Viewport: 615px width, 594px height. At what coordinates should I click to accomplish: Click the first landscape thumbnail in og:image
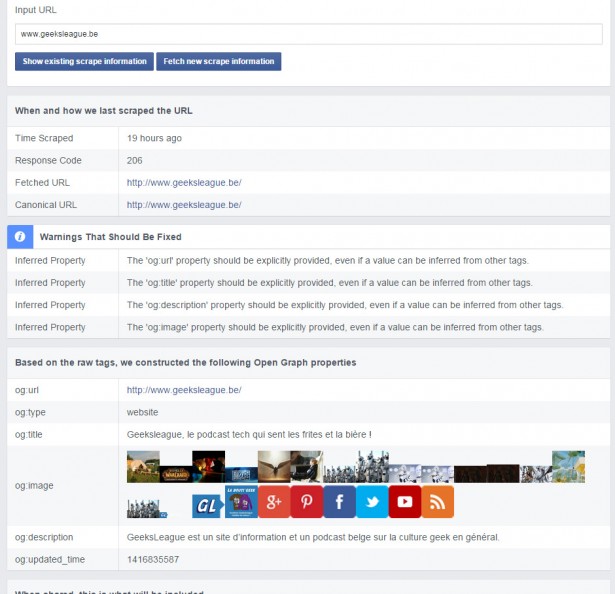tap(143, 467)
